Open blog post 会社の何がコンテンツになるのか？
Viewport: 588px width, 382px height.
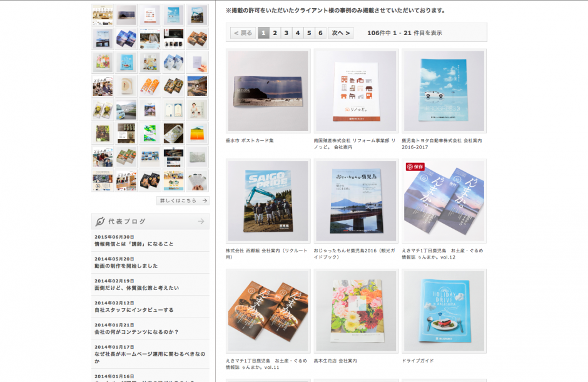pos(136,332)
